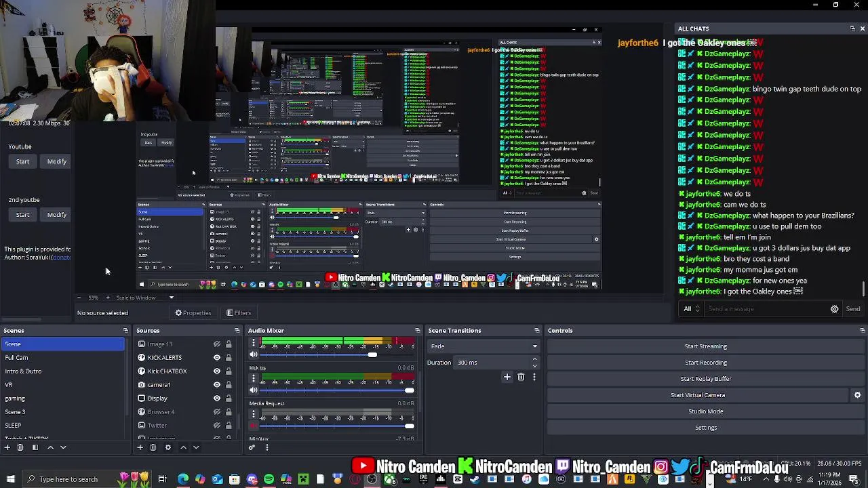Open Spotify from the taskbar
The image size is (868, 488).
269,479
